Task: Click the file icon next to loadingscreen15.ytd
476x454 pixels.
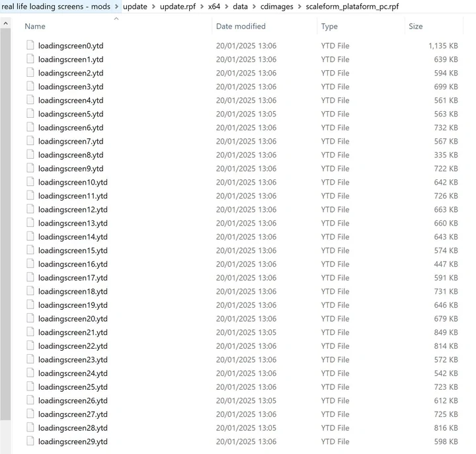Action: [x=30, y=250]
